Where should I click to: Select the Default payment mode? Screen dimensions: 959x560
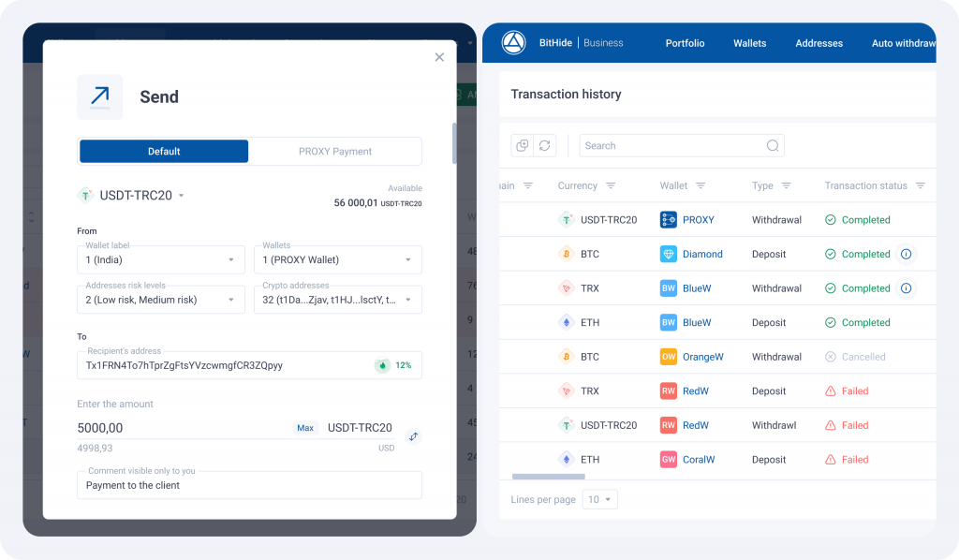point(164,151)
